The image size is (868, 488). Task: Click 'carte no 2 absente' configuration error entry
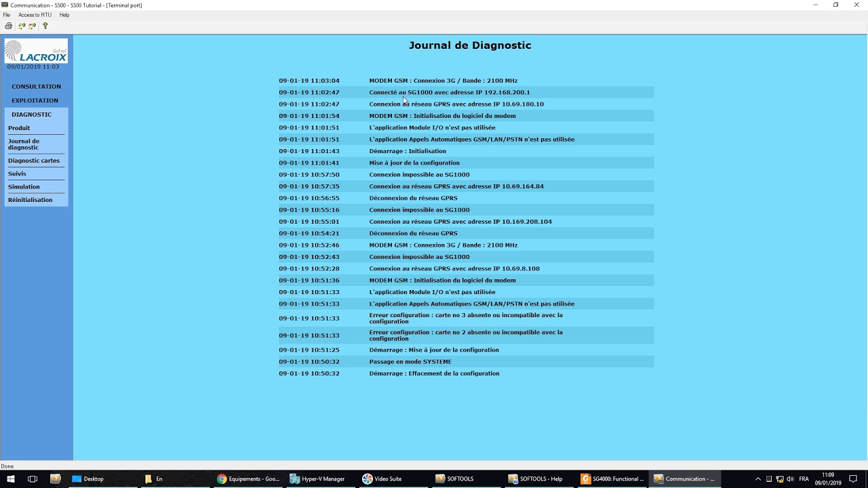[x=466, y=335]
